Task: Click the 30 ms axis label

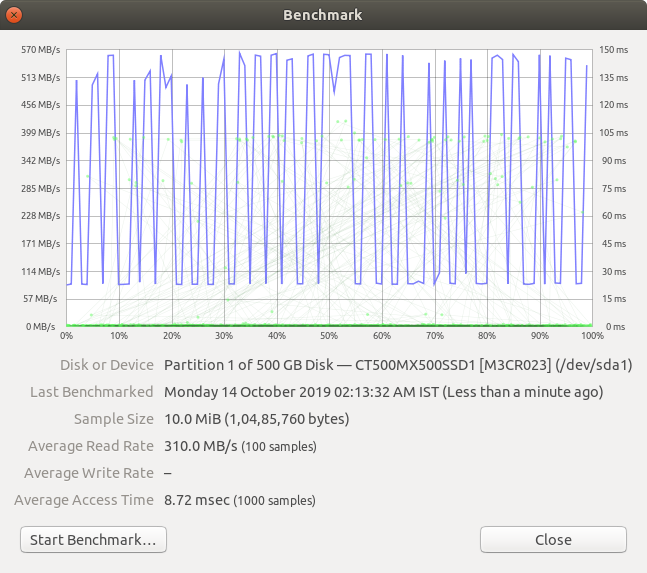Action: (x=614, y=271)
